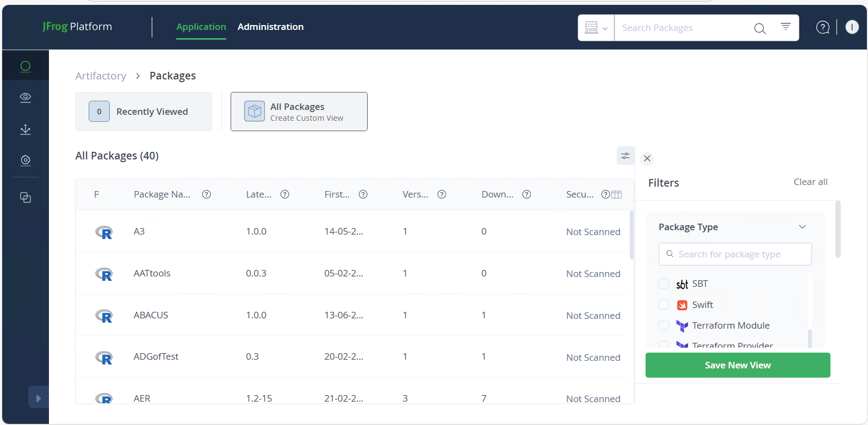Click the JFrog Platform logo
The height and width of the screenshot is (425, 868).
point(77,27)
